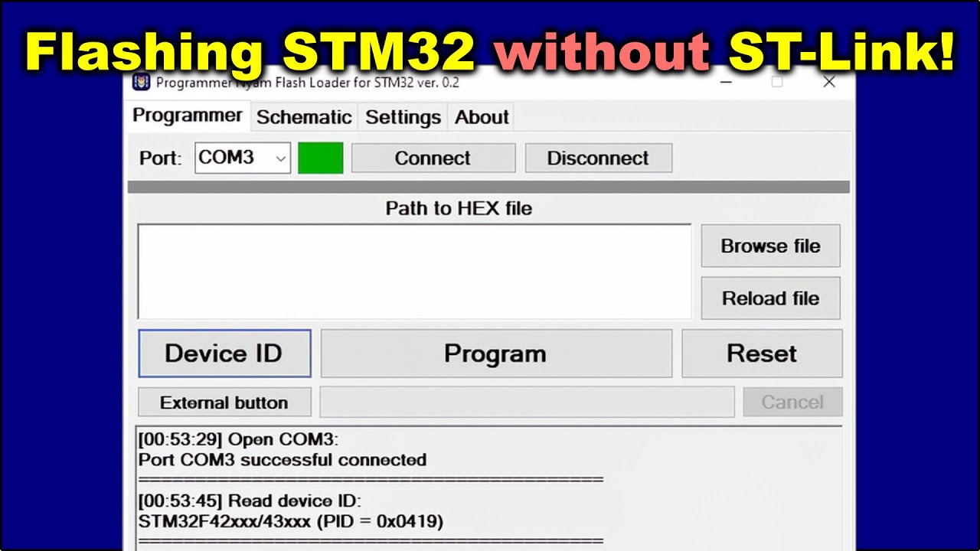This screenshot has height=551, width=980.
Task: Select log entry '[00:53:45] Read device ID:'
Action: click(x=250, y=501)
